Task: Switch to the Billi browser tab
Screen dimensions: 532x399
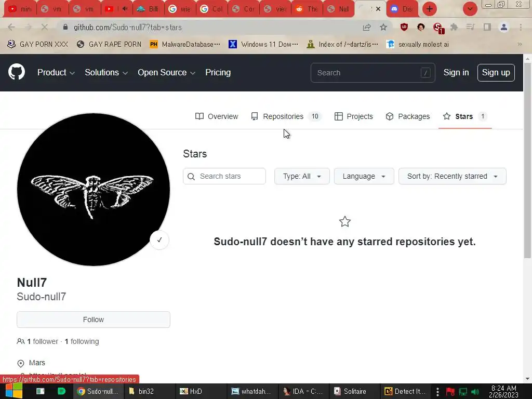Action: coord(148,9)
